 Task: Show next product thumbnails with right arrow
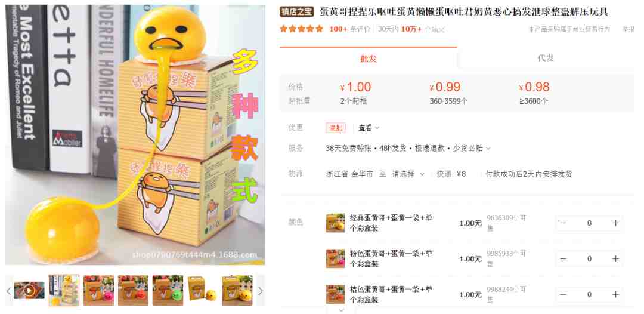(x=261, y=291)
